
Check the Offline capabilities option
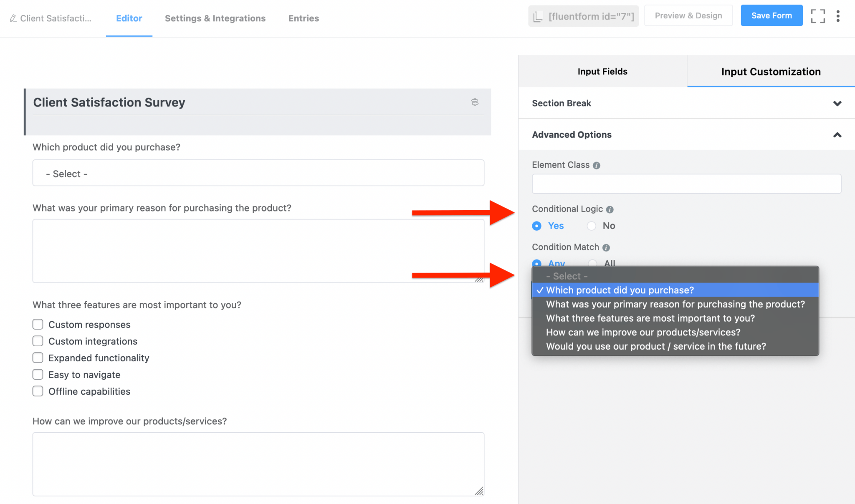[38, 391]
